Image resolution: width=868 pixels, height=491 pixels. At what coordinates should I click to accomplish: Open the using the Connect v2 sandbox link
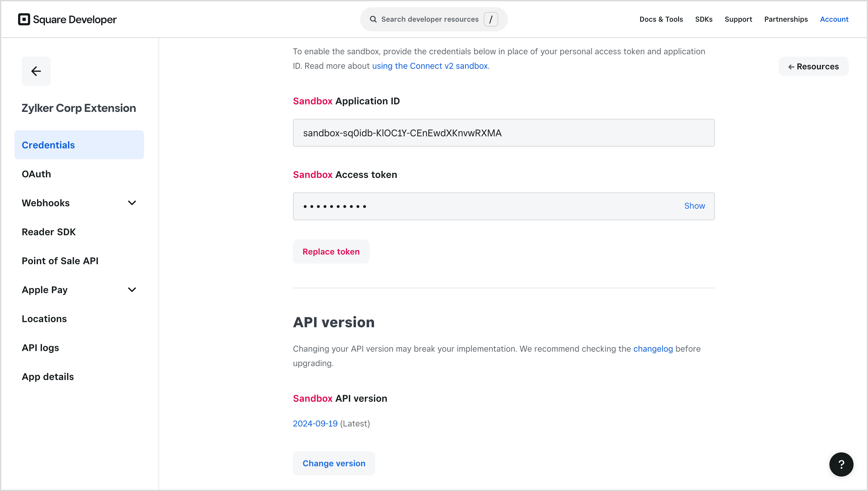(429, 66)
